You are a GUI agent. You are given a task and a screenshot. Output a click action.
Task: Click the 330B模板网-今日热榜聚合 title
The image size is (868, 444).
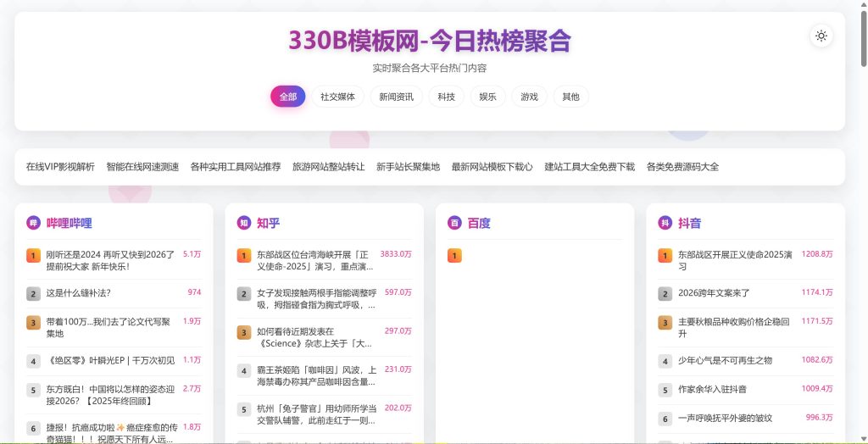coord(430,41)
